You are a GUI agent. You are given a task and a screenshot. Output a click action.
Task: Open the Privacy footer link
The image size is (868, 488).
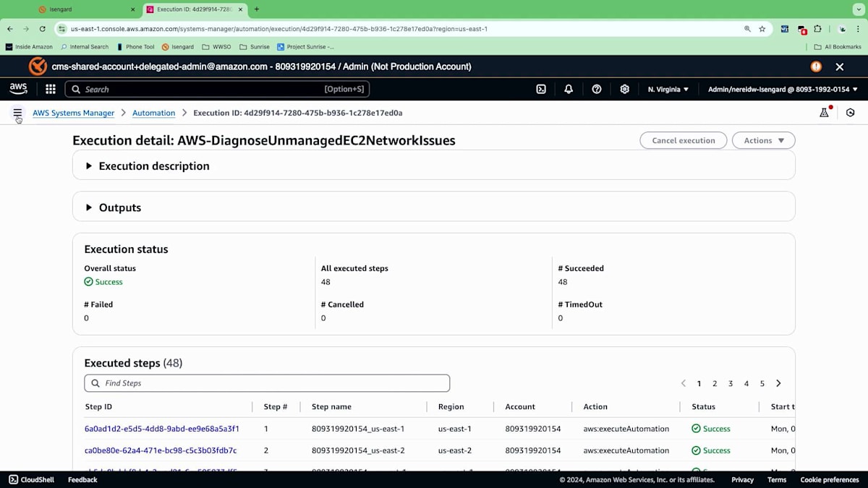click(742, 479)
